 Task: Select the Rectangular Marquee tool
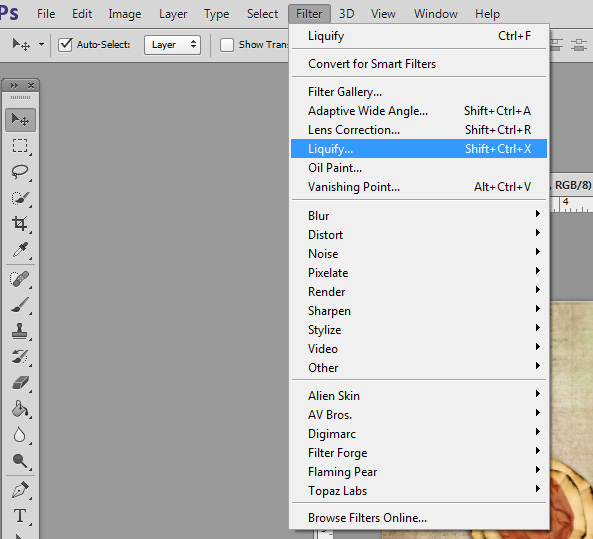tap(20, 146)
